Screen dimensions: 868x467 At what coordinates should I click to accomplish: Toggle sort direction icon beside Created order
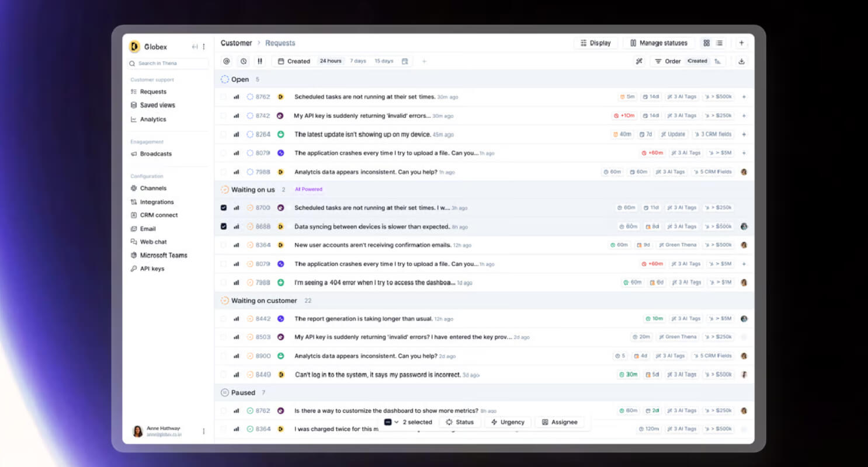coord(717,61)
